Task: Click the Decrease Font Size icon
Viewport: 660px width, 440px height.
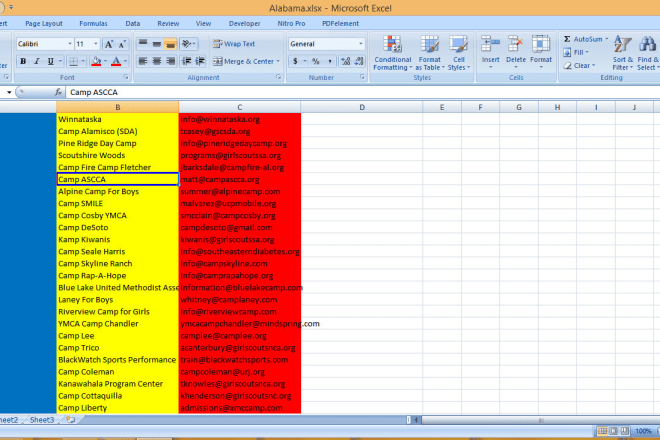Action: (x=122, y=44)
